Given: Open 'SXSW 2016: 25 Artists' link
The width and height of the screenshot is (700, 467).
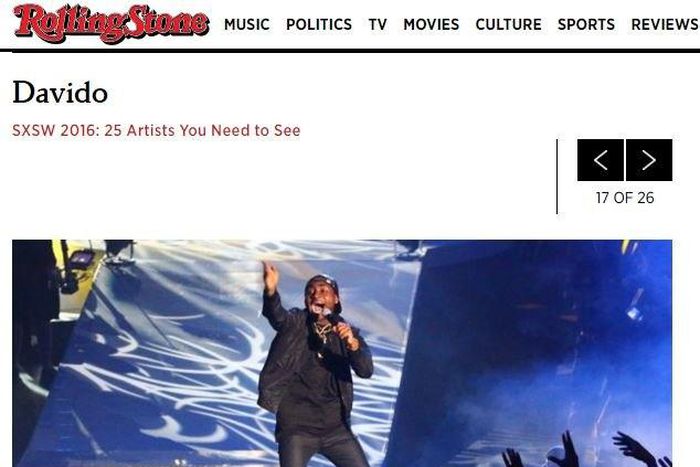Looking at the screenshot, I should (156, 130).
